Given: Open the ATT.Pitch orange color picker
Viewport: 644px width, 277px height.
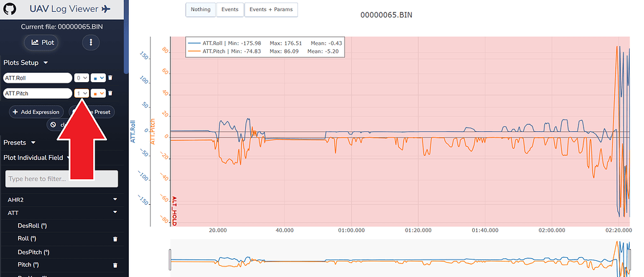Looking at the screenshot, I should tap(97, 93).
